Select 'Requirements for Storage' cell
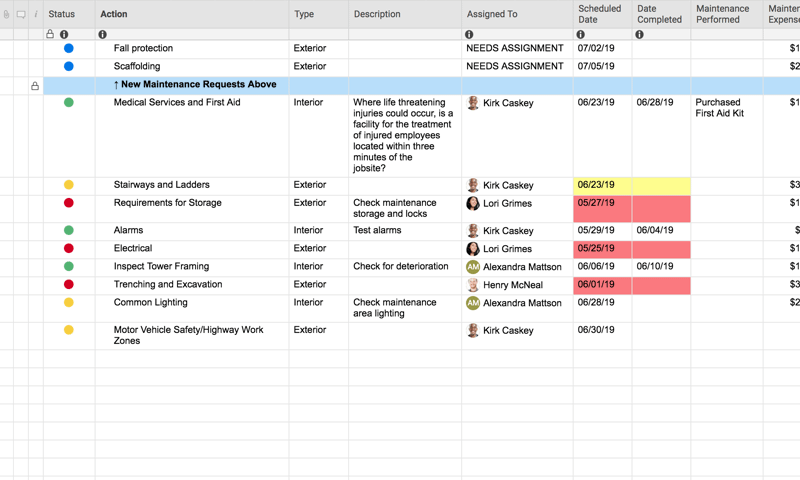The width and height of the screenshot is (800, 480). (192, 209)
